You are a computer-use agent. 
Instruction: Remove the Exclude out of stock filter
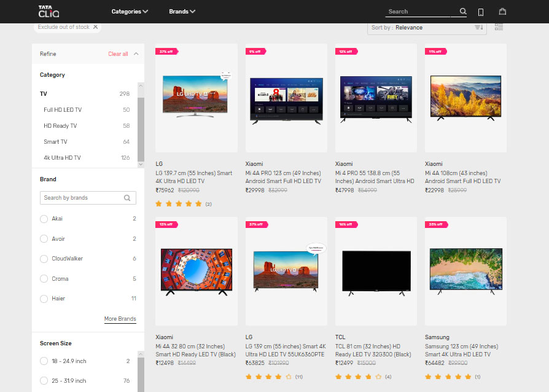tap(96, 27)
